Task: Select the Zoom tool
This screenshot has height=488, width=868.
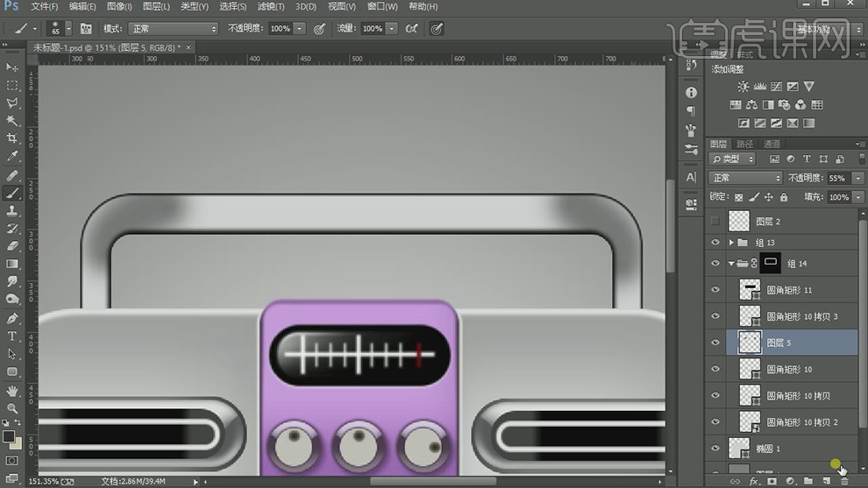Action: (x=11, y=408)
